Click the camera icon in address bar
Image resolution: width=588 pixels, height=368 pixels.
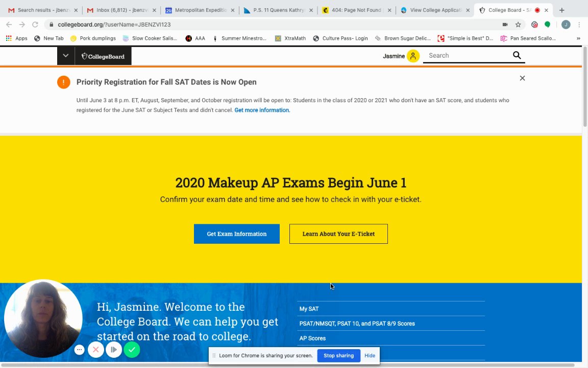[505, 25]
